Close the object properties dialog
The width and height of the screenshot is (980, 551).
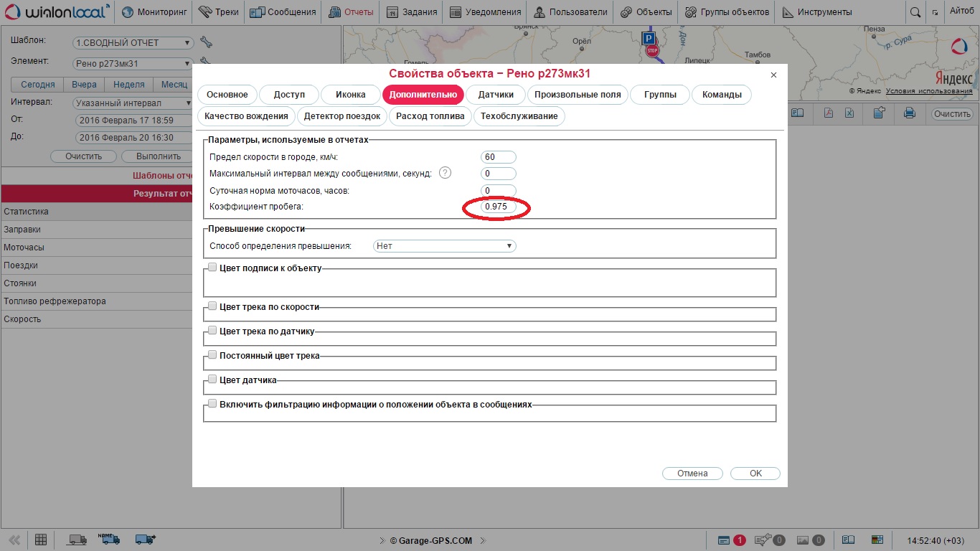point(773,75)
